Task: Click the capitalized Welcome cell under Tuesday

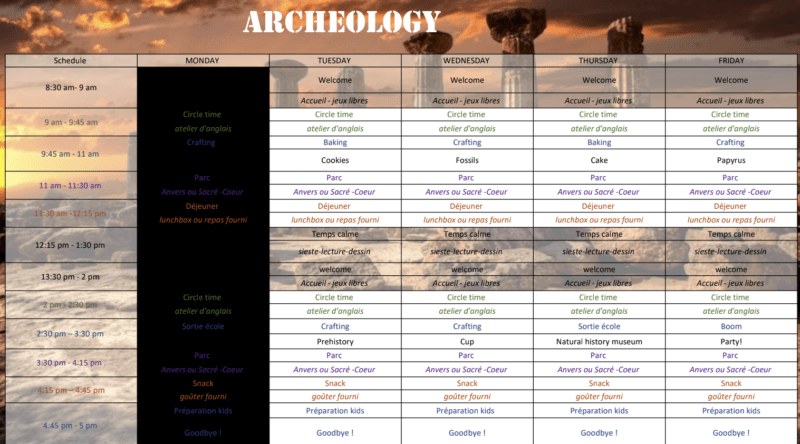Action: (335, 80)
